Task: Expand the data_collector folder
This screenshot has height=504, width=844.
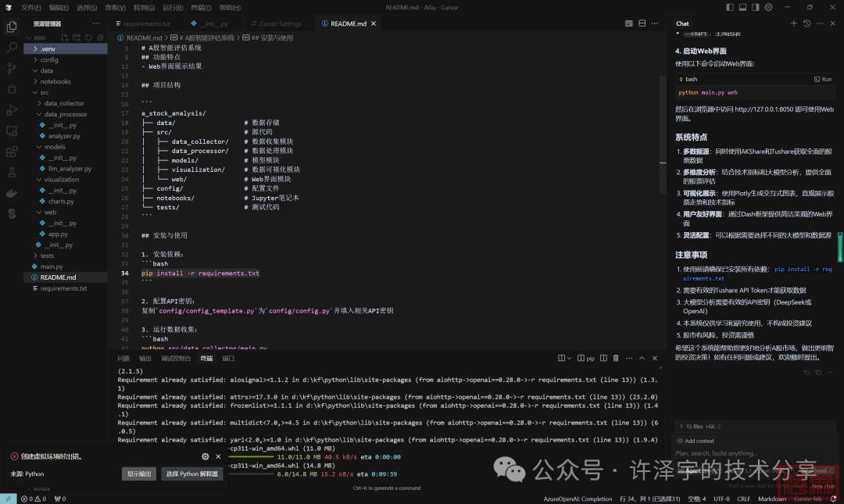Action: 66,103
